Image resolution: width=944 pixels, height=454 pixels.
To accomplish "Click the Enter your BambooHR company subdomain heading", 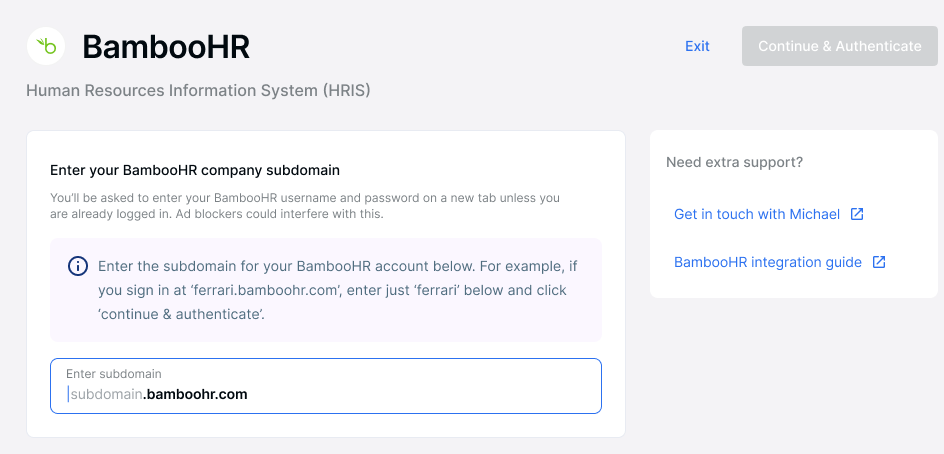I will click(x=195, y=170).
